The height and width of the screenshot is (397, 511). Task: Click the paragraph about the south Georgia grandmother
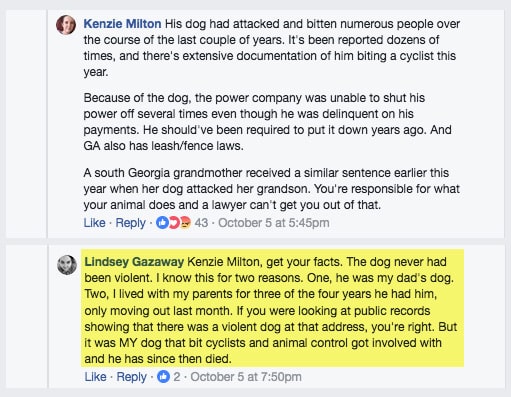pos(271,189)
